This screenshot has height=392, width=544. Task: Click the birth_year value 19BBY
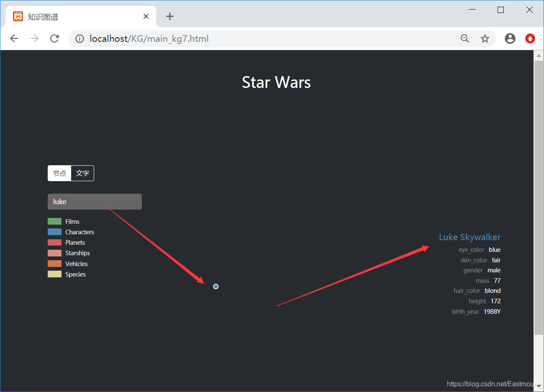pyautogui.click(x=492, y=312)
